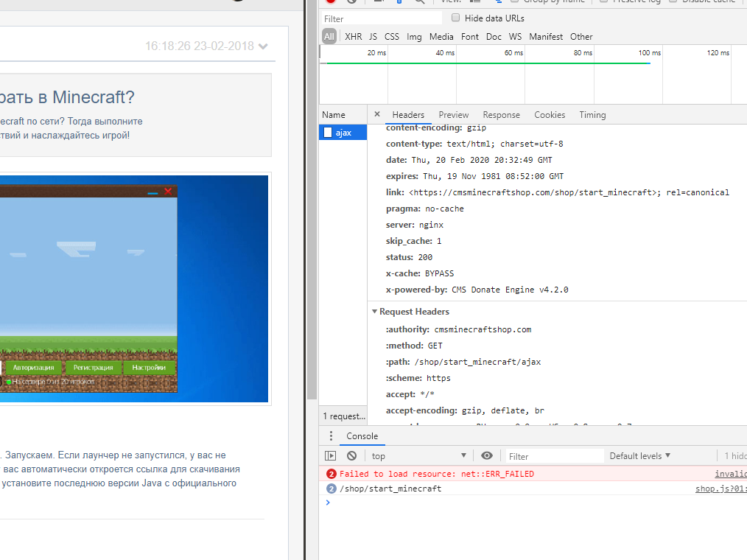Open the console drawer three-dot menu

click(332, 436)
